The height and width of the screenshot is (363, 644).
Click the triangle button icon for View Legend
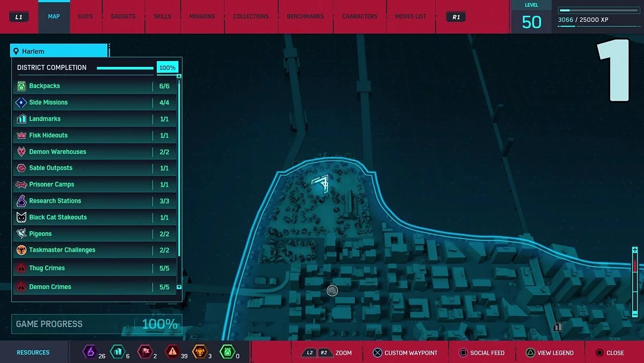point(530,353)
